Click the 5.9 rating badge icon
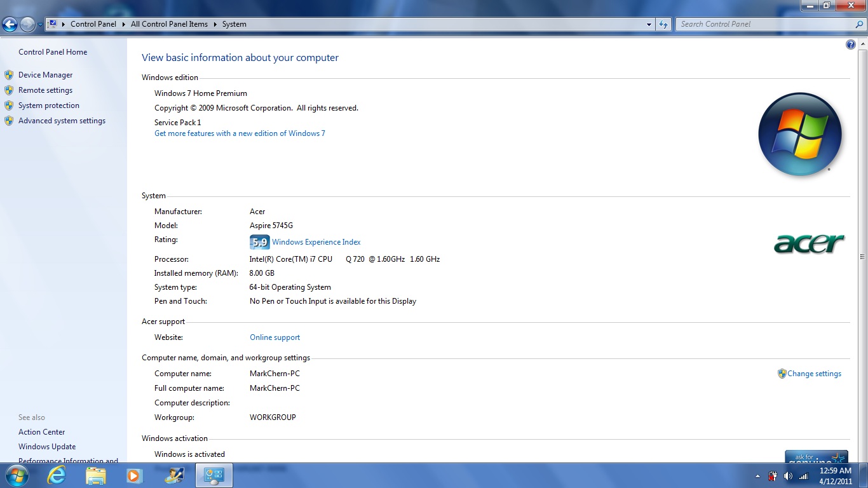The width and height of the screenshot is (868, 488). pos(259,242)
